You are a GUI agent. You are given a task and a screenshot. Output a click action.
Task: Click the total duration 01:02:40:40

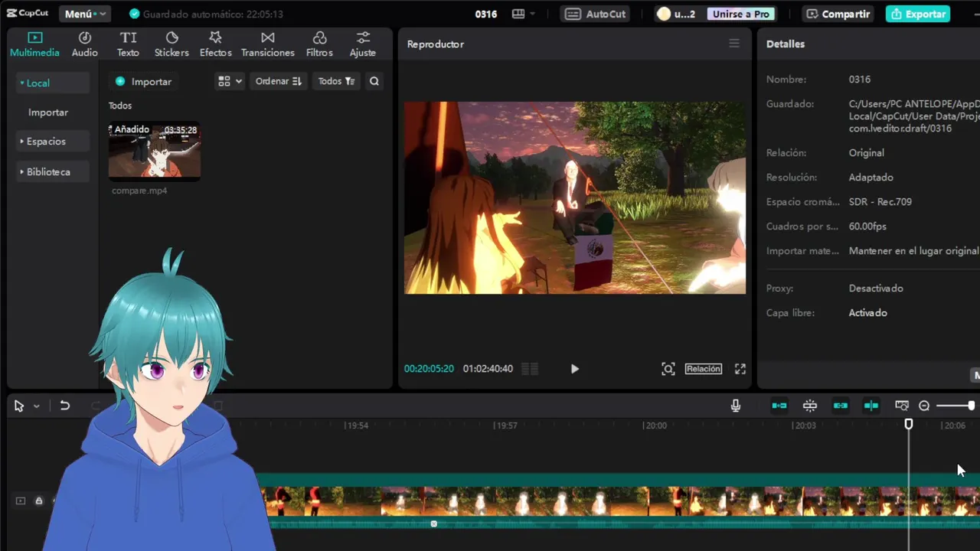pyautogui.click(x=488, y=369)
